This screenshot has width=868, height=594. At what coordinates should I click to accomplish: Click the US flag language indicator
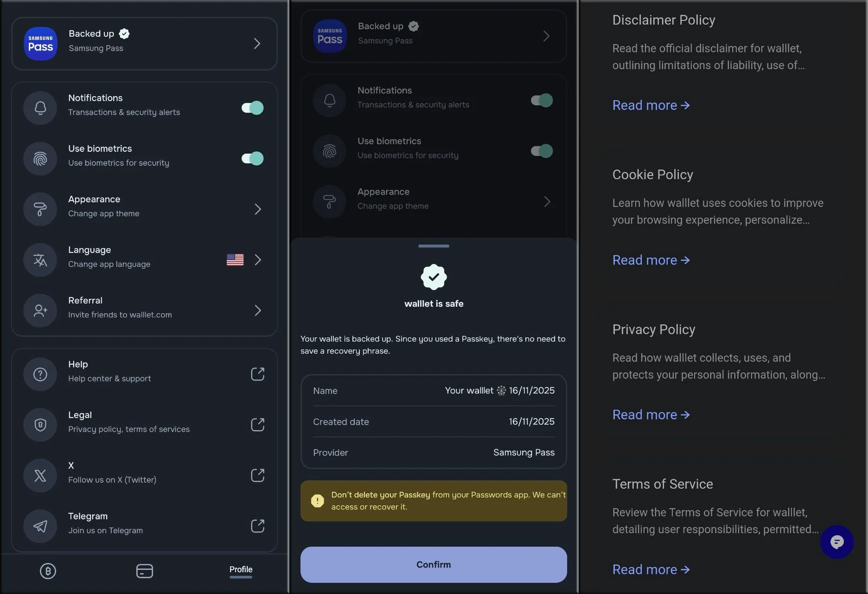point(235,260)
